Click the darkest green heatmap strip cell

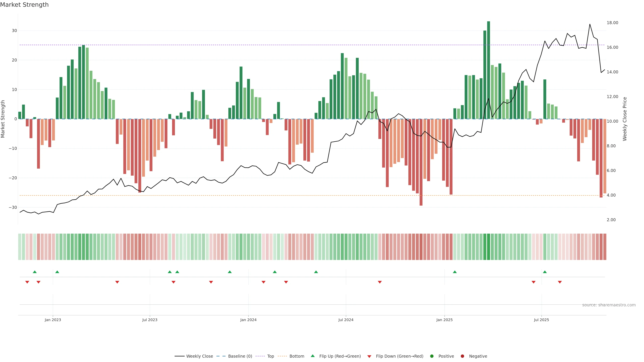489,247
